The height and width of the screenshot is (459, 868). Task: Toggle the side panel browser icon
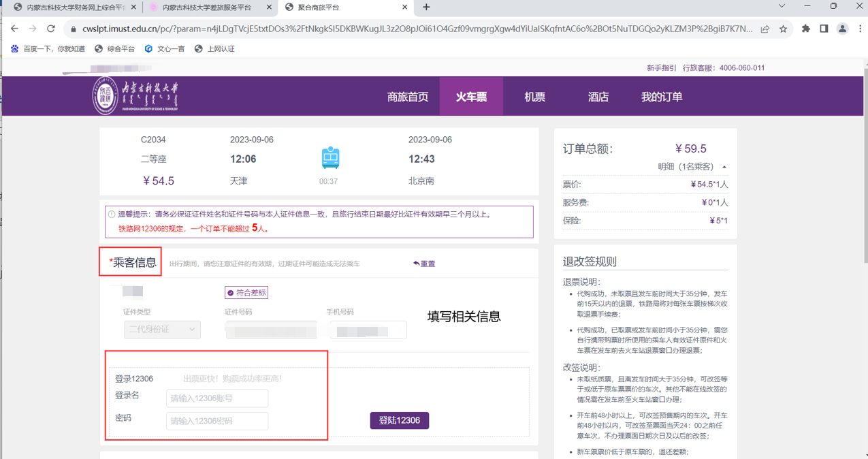824,29
